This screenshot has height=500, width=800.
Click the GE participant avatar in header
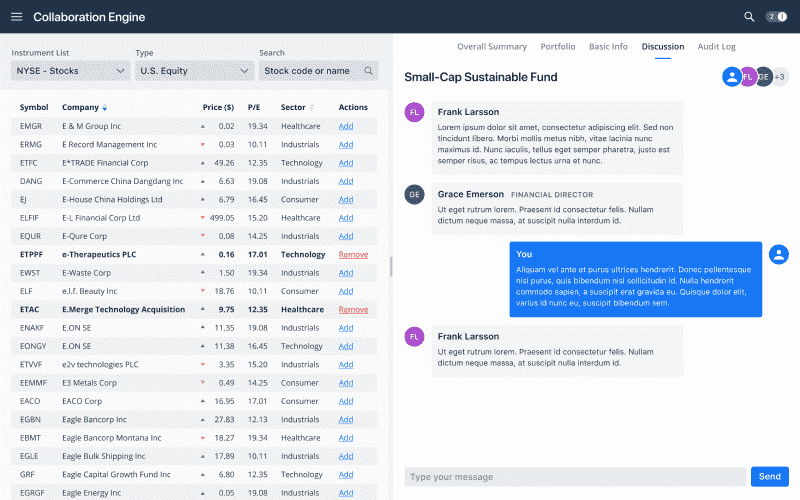[x=763, y=77]
